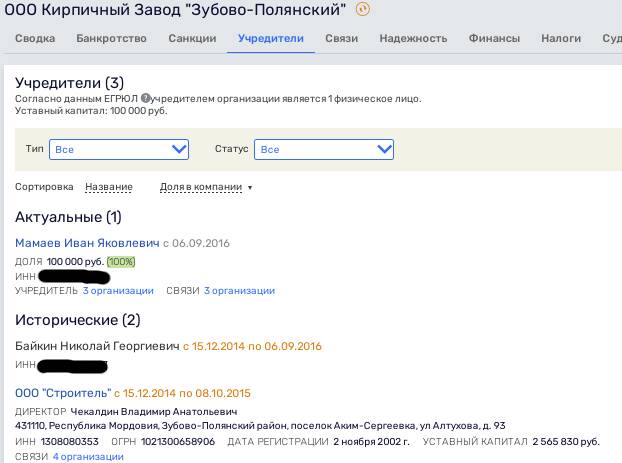
Task: Open the Банкротство tab
Action: coord(111,38)
